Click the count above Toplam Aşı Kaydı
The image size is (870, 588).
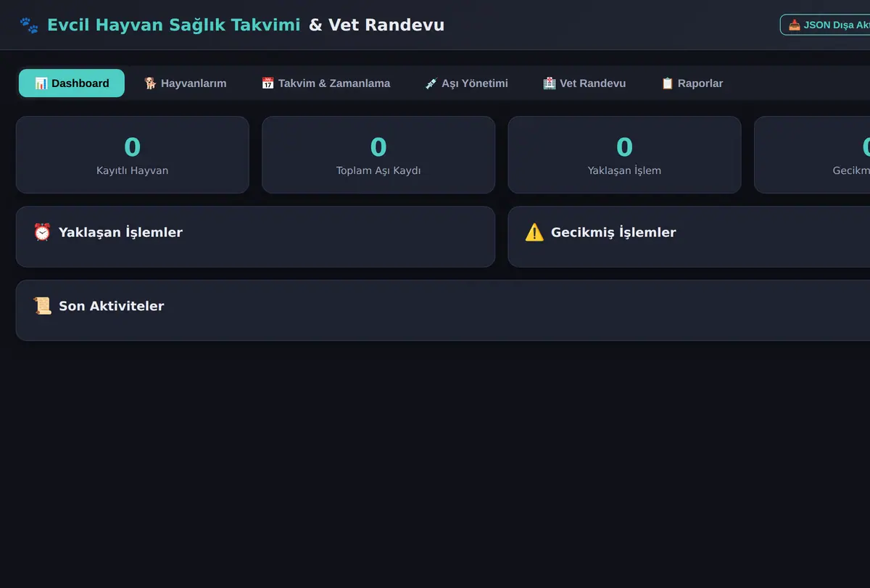(x=378, y=147)
